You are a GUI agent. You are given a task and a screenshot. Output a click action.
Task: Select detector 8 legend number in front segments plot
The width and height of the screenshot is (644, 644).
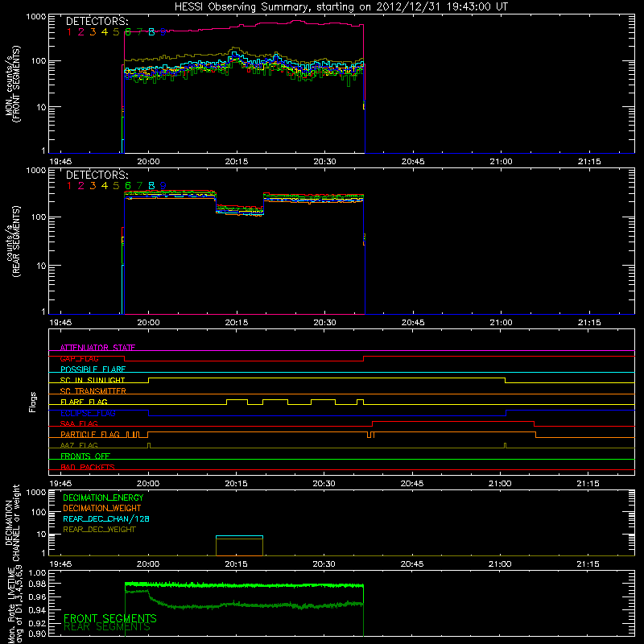[151, 32]
